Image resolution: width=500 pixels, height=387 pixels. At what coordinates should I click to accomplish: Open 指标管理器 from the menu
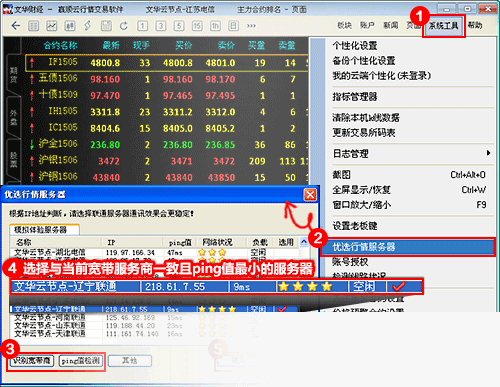pos(355,97)
